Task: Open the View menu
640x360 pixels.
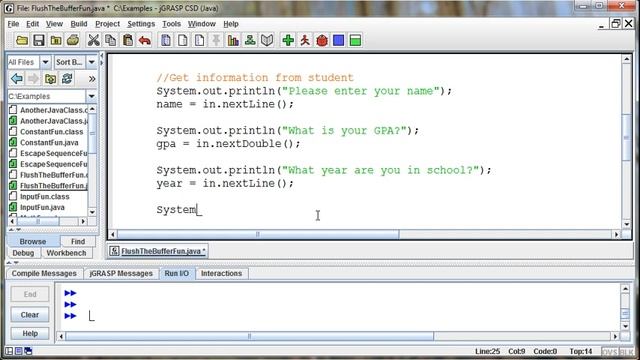Action: [x=54, y=24]
